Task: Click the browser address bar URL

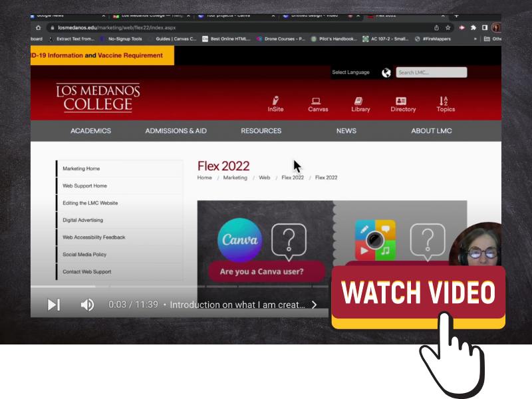Action: (x=117, y=28)
